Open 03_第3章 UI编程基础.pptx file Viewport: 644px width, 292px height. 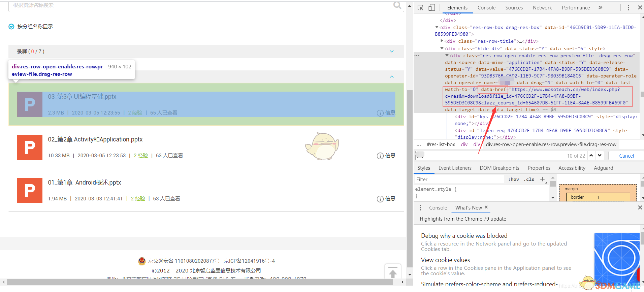coord(82,97)
